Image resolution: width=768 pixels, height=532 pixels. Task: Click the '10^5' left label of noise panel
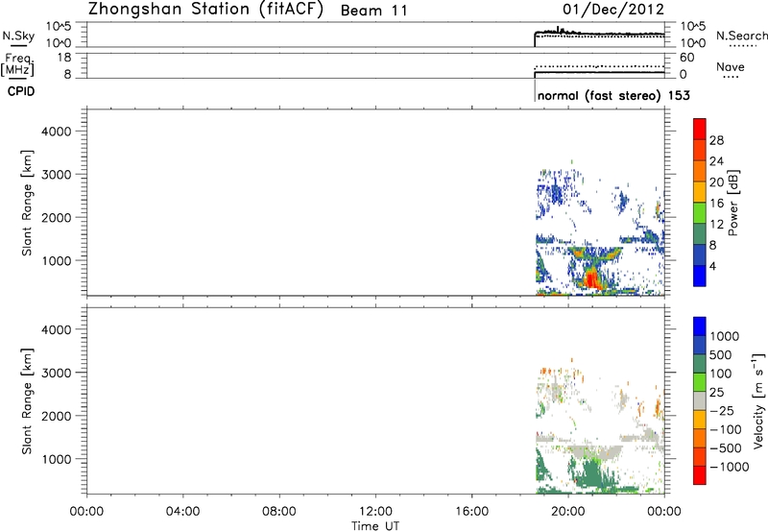pos(59,26)
